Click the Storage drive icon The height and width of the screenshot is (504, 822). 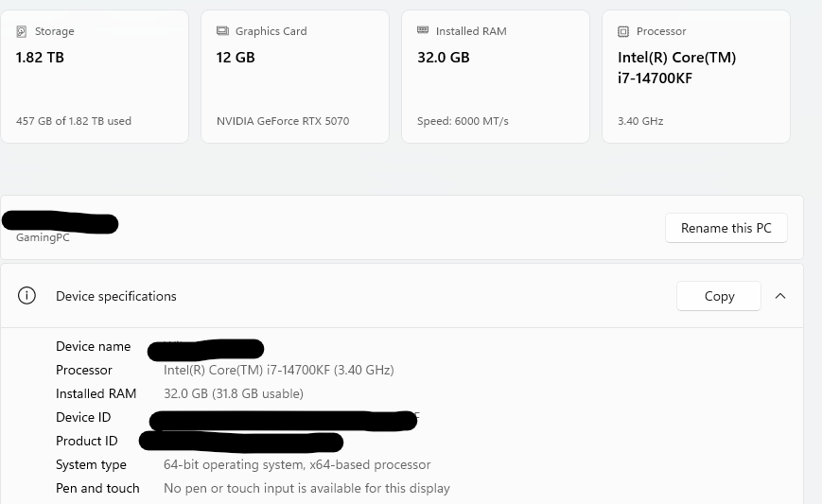pyautogui.click(x=22, y=31)
